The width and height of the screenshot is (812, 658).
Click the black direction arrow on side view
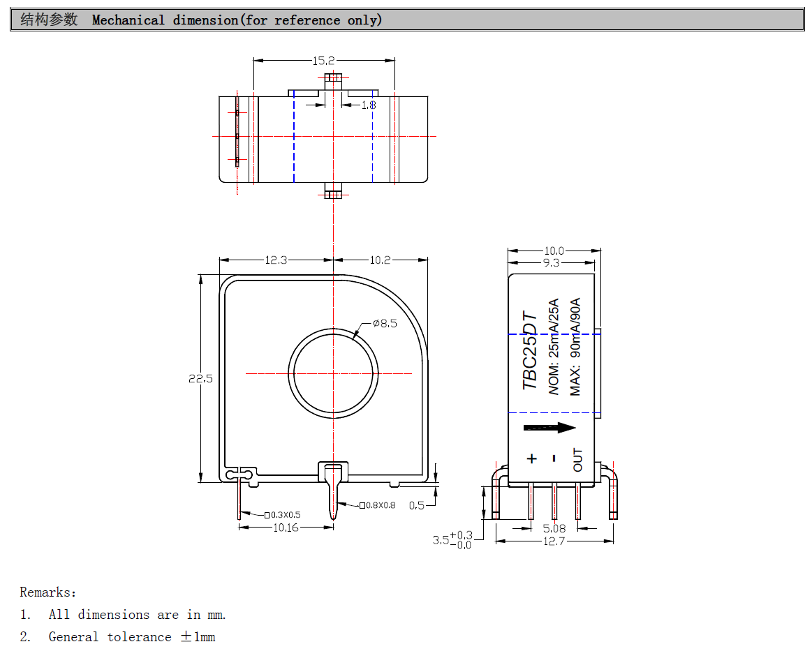[549, 428]
